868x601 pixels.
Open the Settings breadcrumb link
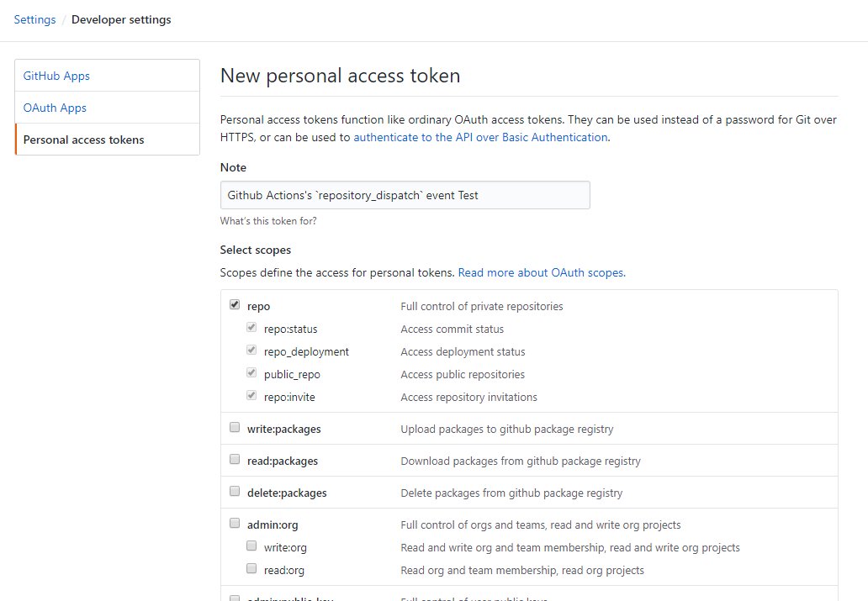point(34,18)
